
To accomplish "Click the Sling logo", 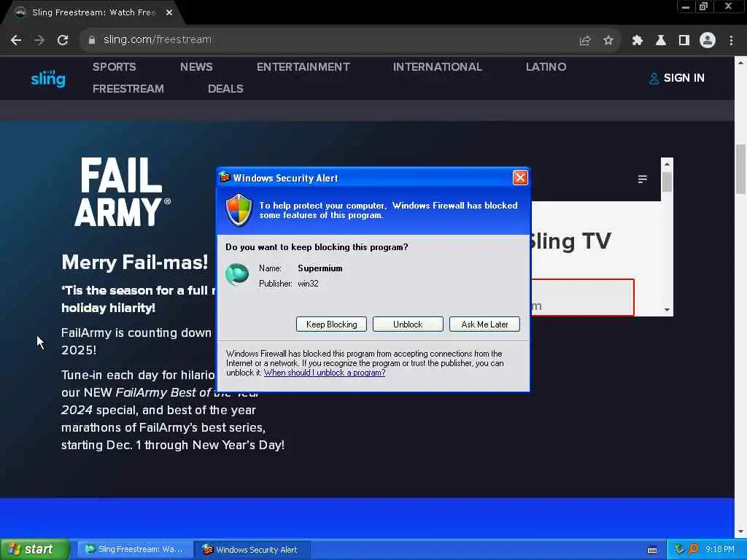I will (48, 78).
